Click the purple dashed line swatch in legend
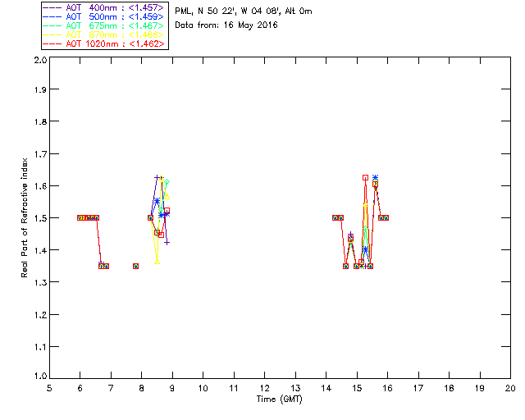 click(x=52, y=7)
